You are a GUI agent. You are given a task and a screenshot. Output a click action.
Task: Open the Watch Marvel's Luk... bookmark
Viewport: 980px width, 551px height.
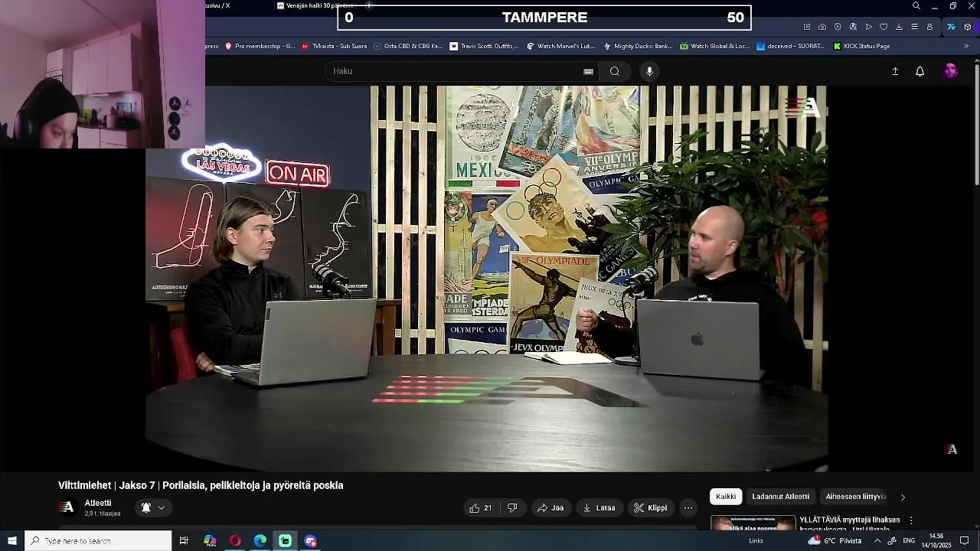[561, 46]
